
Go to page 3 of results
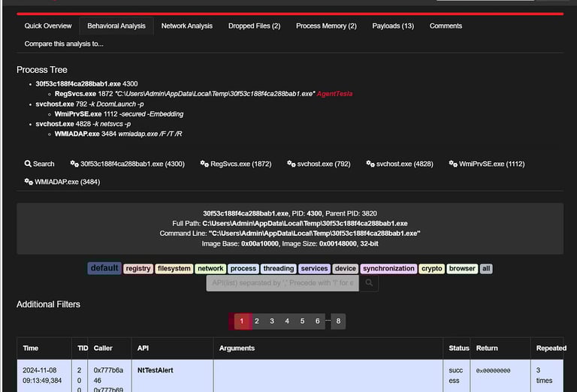click(272, 321)
